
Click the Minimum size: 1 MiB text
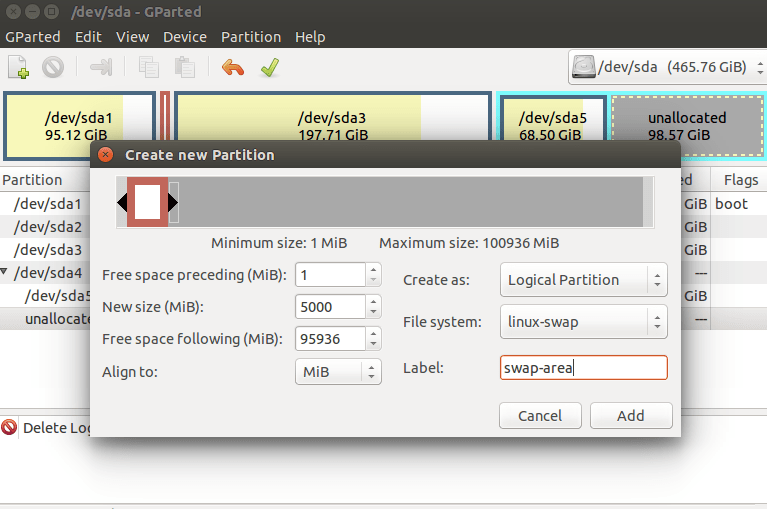[279, 243]
